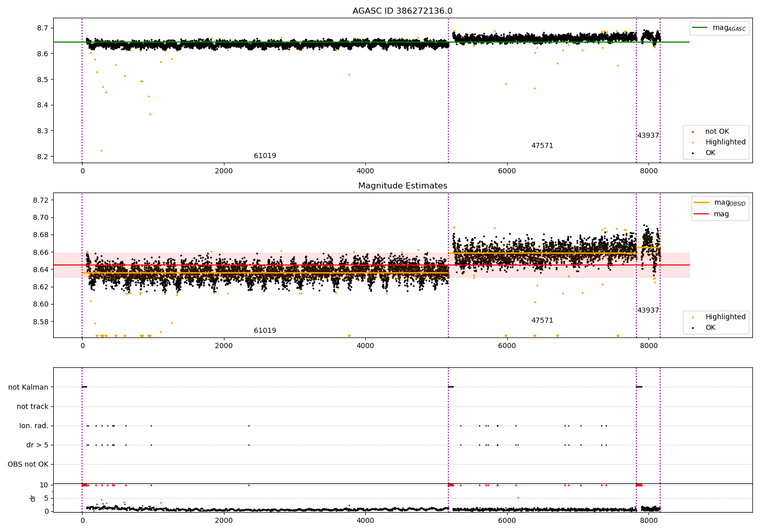Click the 10 tick on the dr axis

pos(44,485)
